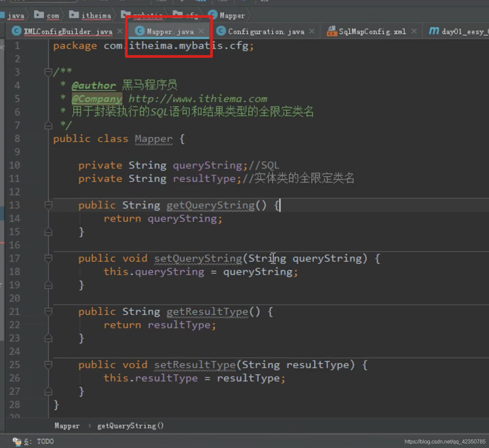Image resolution: width=489 pixels, height=448 pixels.
Task: Click the setQueryString method name
Action: [x=198, y=259]
